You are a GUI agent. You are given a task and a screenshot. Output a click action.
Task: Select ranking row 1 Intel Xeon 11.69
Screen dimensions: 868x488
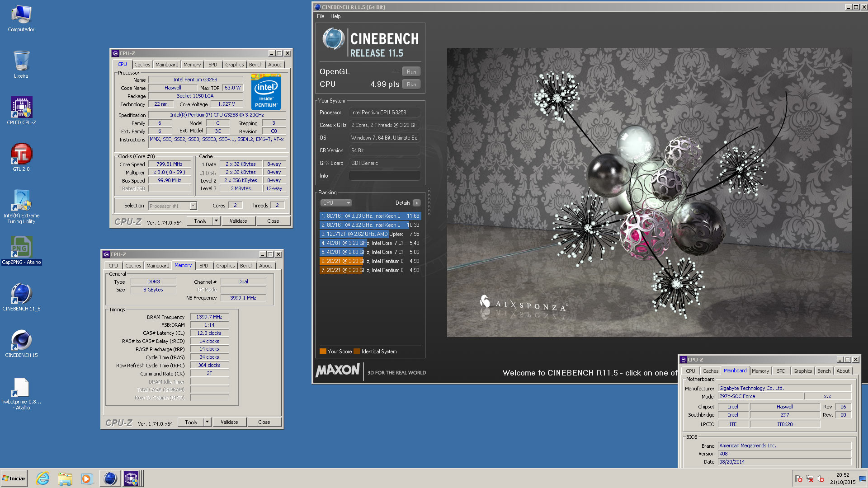[x=370, y=216]
